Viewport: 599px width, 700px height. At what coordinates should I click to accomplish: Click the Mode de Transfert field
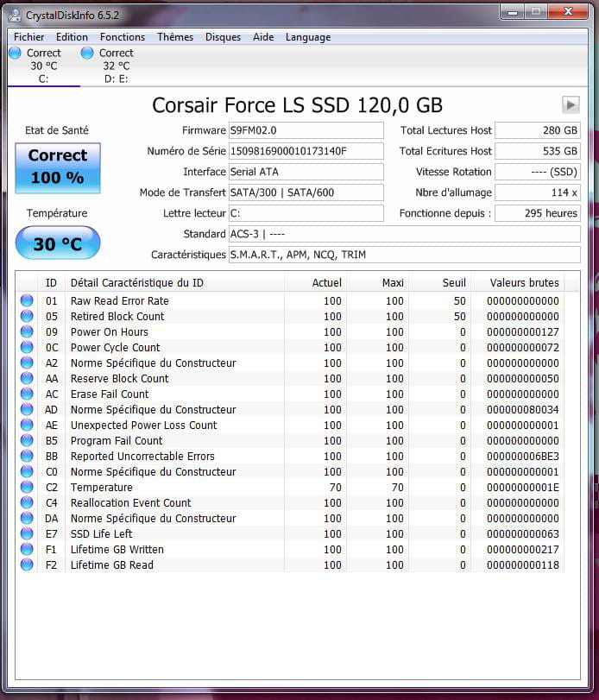(x=306, y=192)
